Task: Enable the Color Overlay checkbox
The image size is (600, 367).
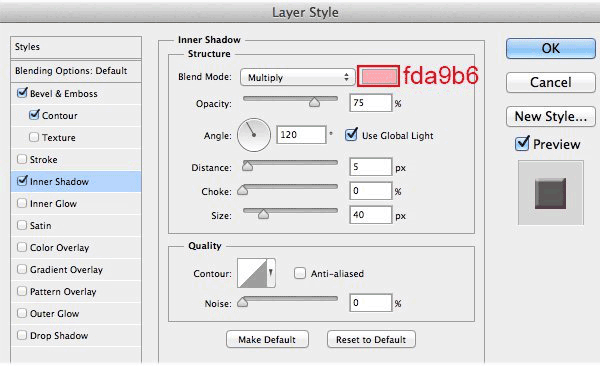Action: [22, 247]
